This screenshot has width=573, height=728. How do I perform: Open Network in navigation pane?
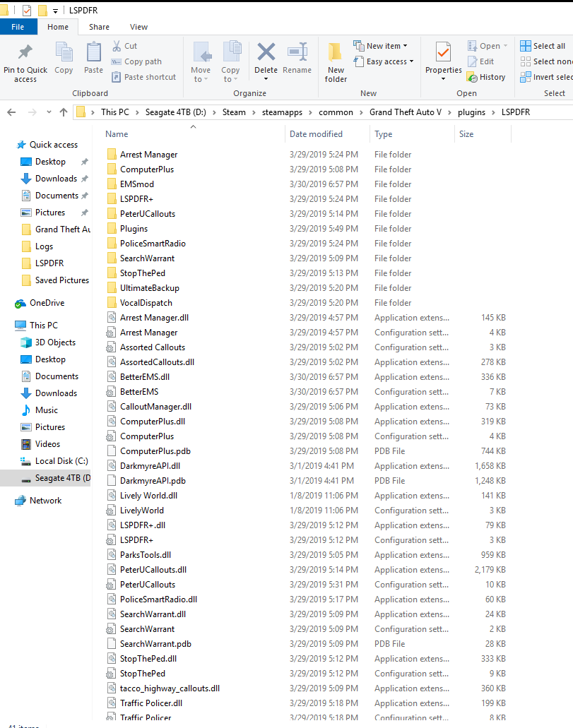[x=38, y=501]
